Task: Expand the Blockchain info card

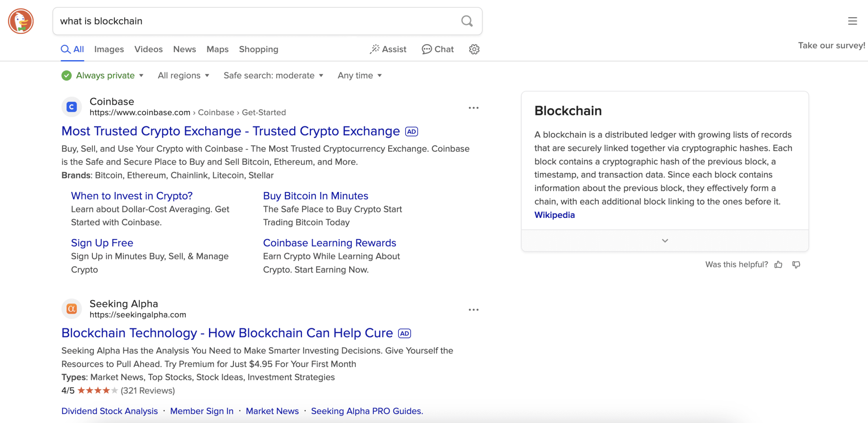Action: (664, 240)
